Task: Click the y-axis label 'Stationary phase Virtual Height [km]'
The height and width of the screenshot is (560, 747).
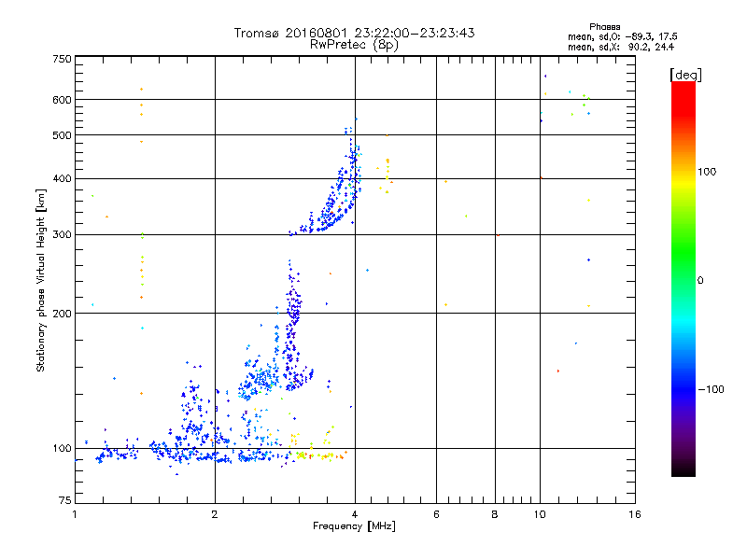Action: point(40,280)
